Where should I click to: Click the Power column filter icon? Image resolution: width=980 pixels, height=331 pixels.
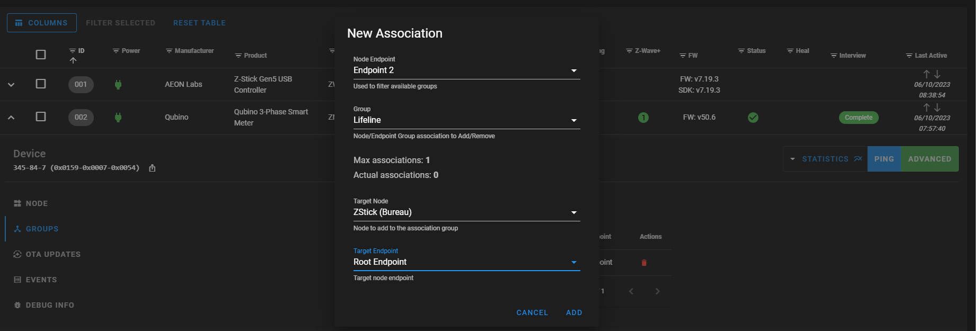click(x=116, y=51)
